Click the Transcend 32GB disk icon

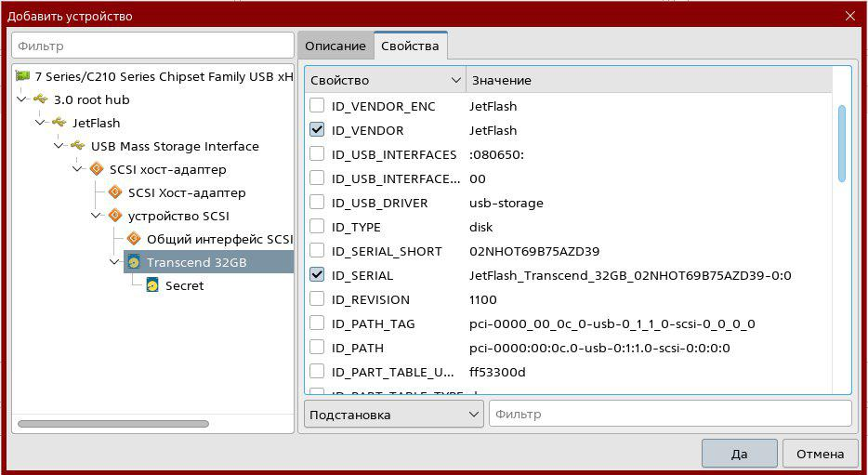coord(134,262)
